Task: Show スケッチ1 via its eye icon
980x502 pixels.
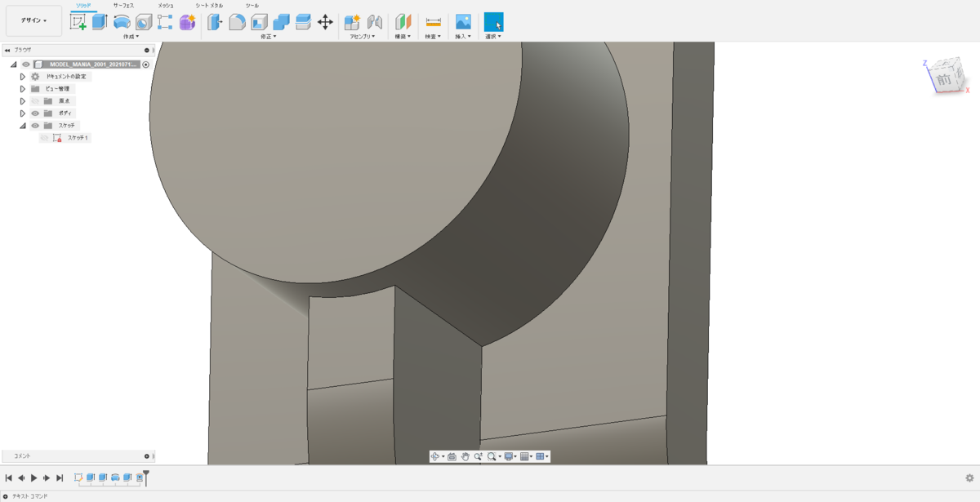Action: click(45, 138)
